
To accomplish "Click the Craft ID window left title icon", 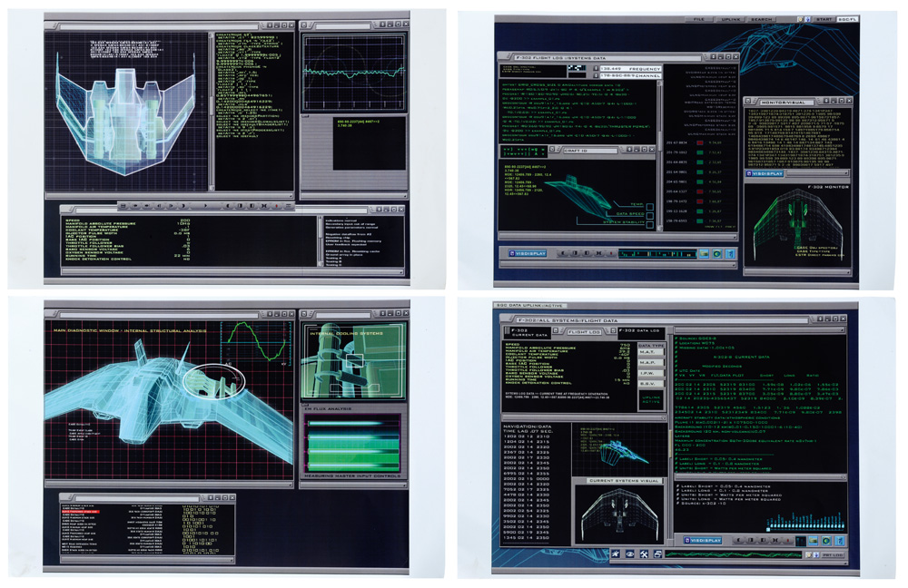I will click(554, 150).
